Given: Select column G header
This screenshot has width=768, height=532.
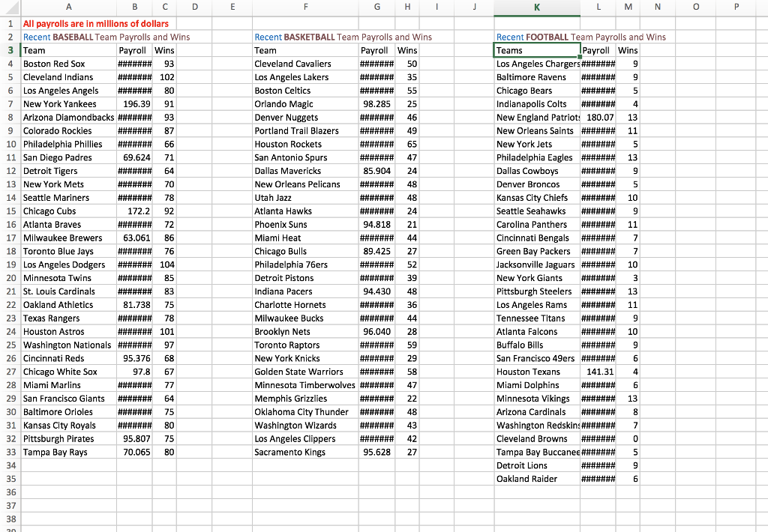Looking at the screenshot, I should 376,7.
